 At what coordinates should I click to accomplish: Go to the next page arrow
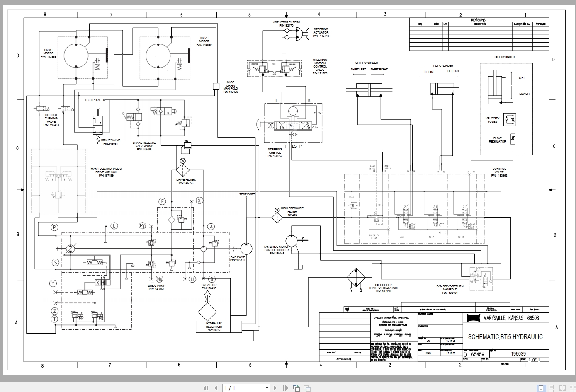click(276, 388)
